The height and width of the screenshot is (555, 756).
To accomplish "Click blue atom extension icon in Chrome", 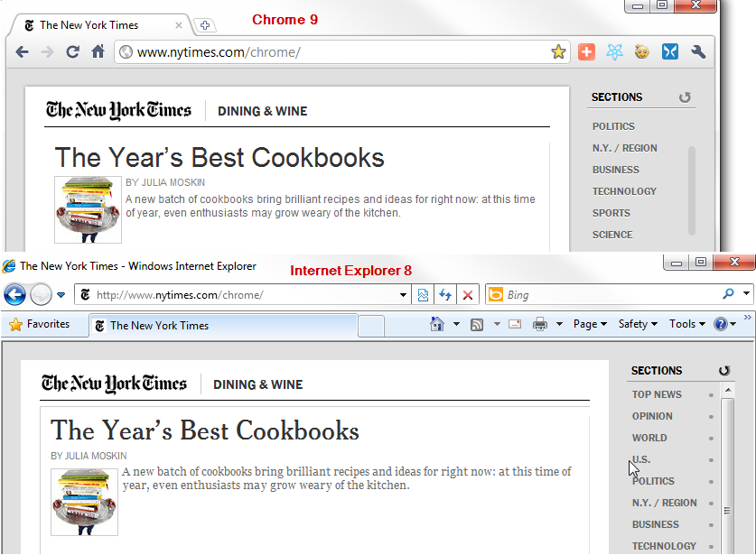I will (x=614, y=51).
